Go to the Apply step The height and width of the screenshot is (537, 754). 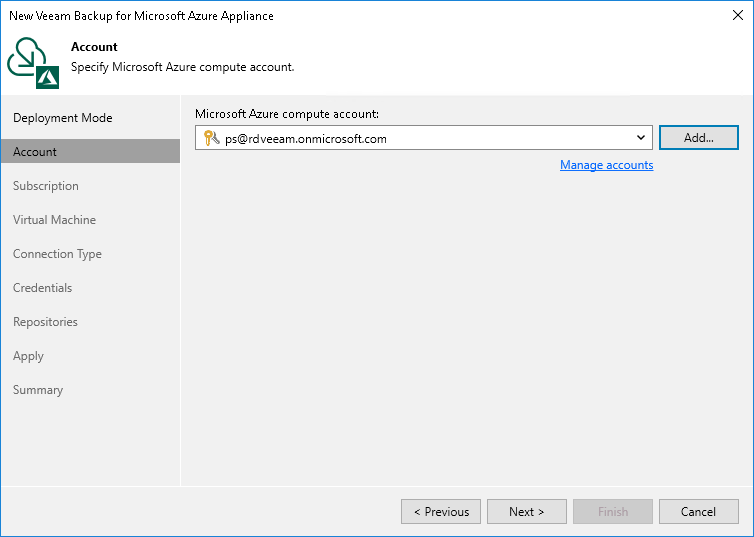coord(29,356)
